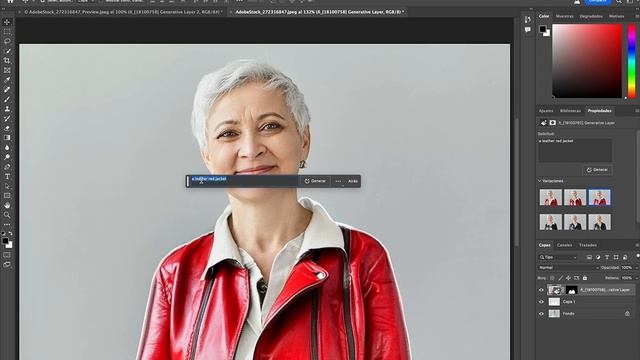Viewport: 640px width, 360px height.
Task: Click the type layer filter icon
Action: (607, 257)
